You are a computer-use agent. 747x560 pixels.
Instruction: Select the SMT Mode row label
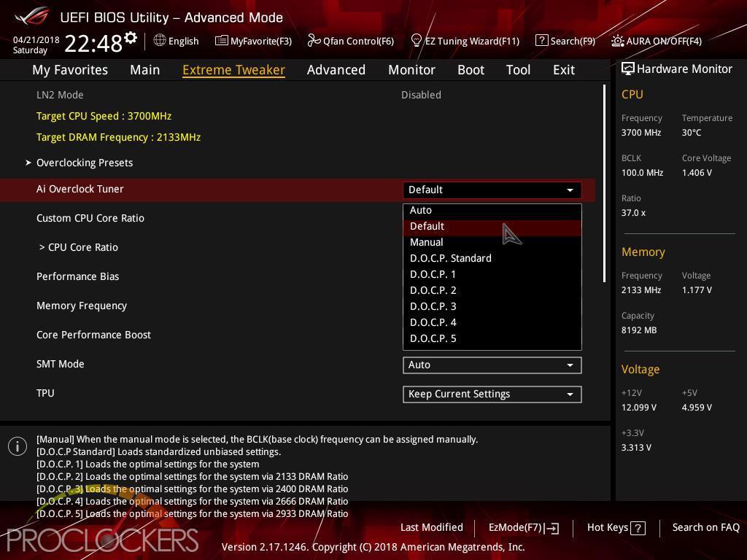click(60, 365)
